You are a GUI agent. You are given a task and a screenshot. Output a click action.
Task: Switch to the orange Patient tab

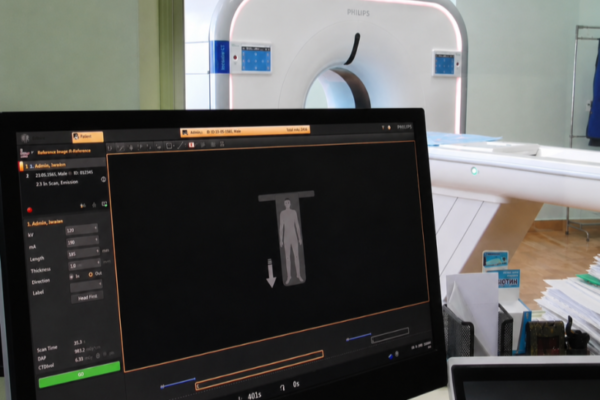tap(88, 137)
